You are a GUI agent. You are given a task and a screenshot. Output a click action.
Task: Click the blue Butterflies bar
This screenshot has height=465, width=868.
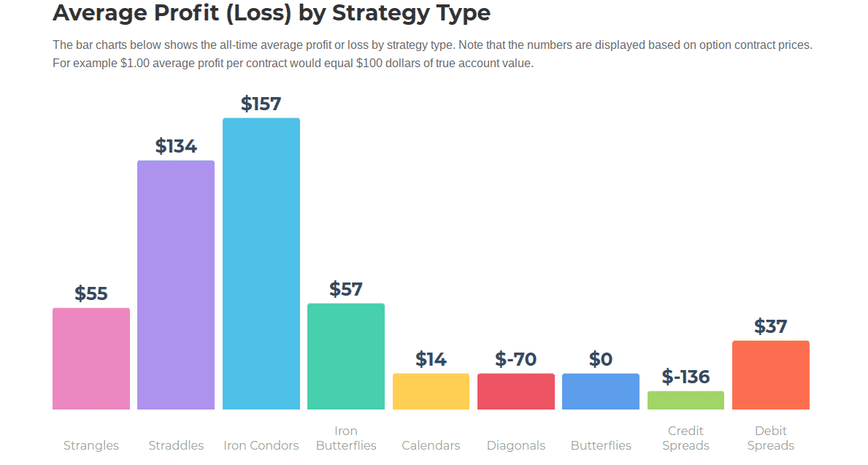coord(601,391)
